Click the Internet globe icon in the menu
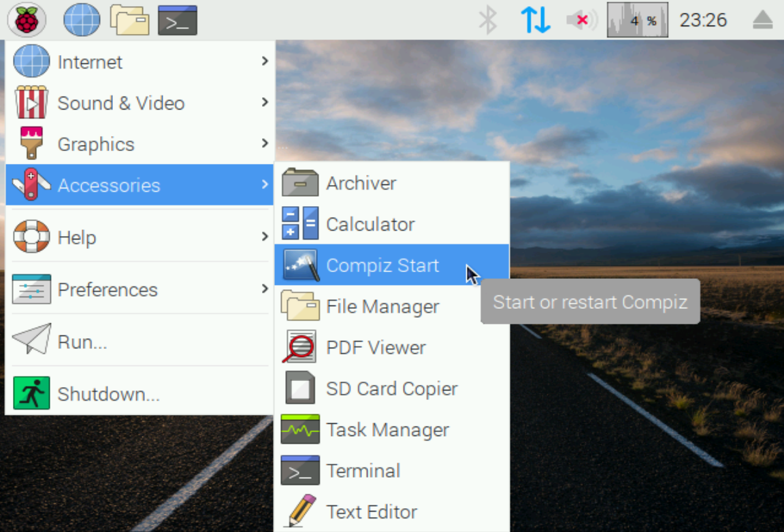 31,61
